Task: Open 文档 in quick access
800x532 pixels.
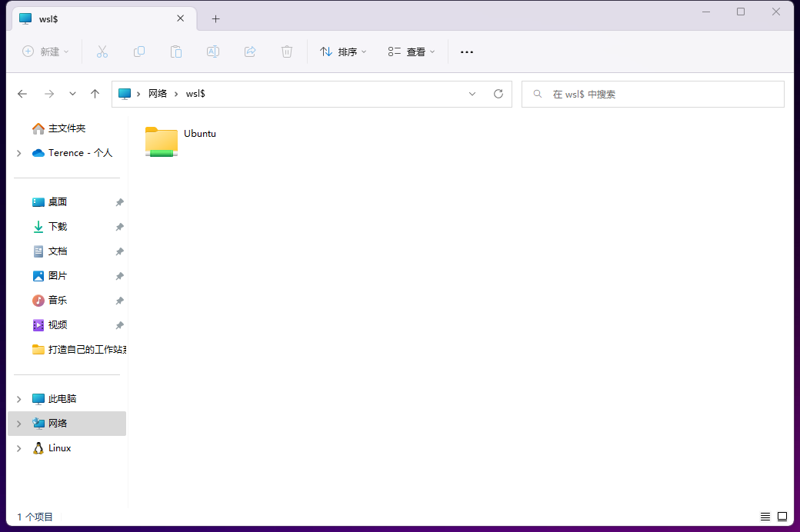Action: pos(58,251)
